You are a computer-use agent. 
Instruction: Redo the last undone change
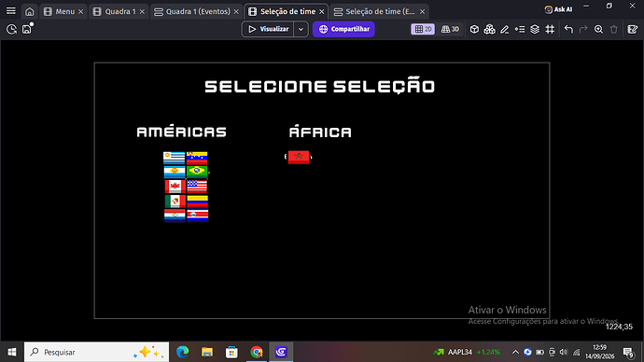click(x=583, y=29)
